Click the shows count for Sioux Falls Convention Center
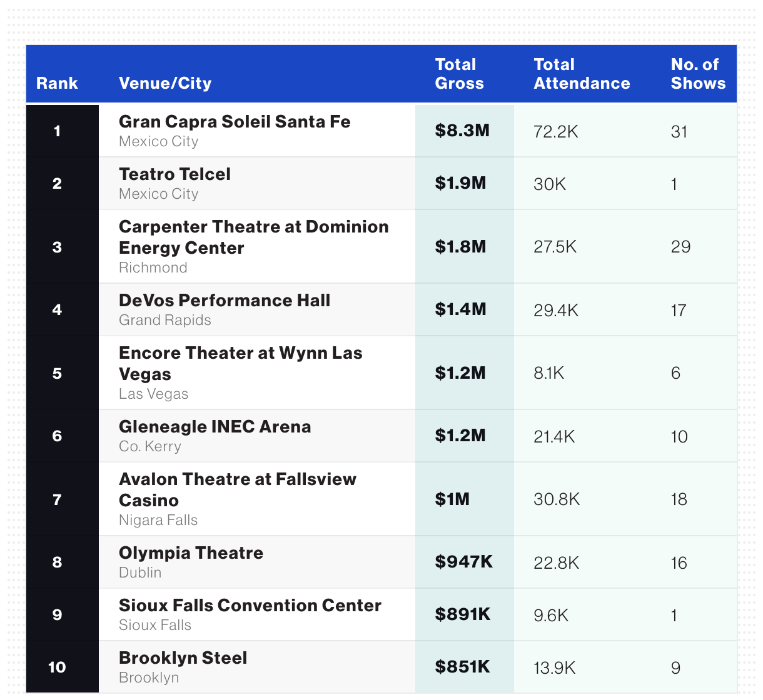Viewport: 763px width, 700px height. [x=674, y=615]
